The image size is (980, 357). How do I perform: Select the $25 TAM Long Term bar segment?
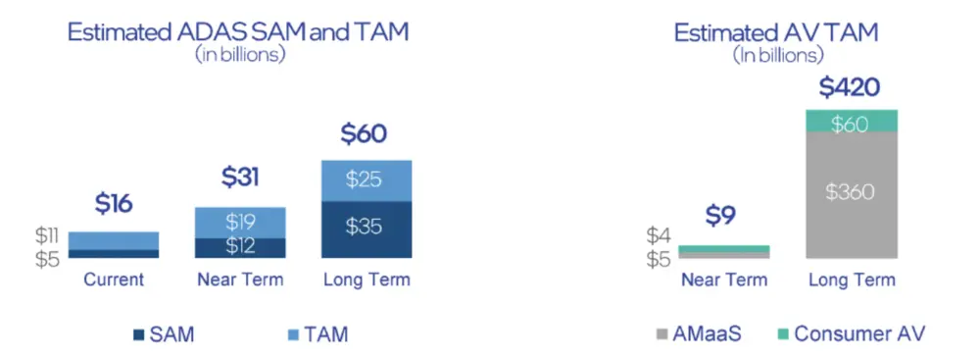[x=367, y=180]
